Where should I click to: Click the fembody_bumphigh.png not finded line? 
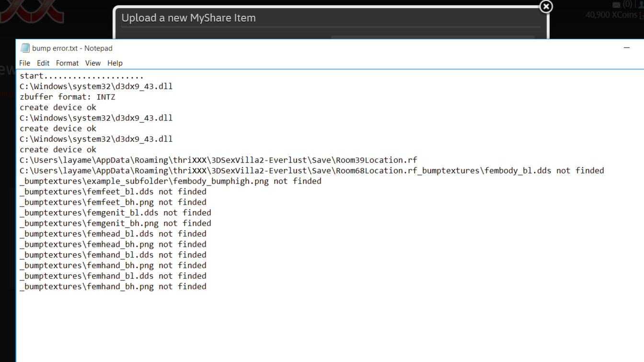pos(171,181)
